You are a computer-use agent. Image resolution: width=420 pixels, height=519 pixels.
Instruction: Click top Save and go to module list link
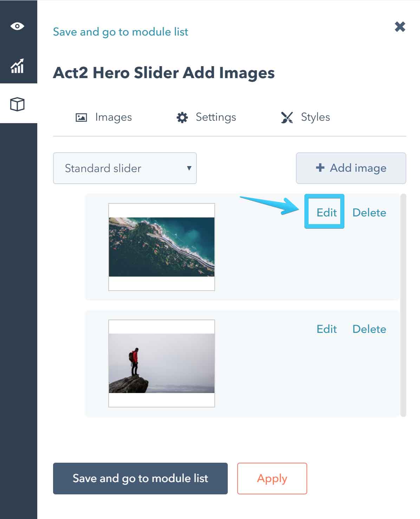(121, 32)
